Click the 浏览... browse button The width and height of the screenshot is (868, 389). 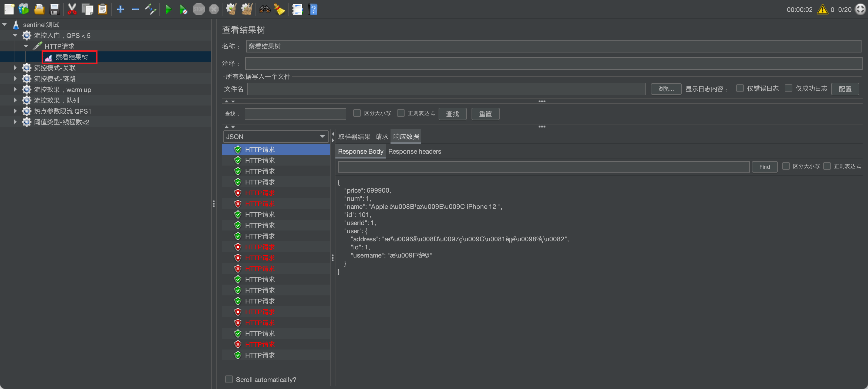pos(666,89)
